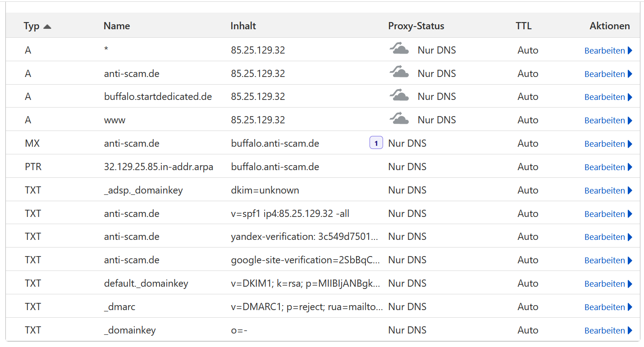644x347 pixels.
Task: Click the proxy cloud icon for wildcard record
Action: [x=399, y=49]
